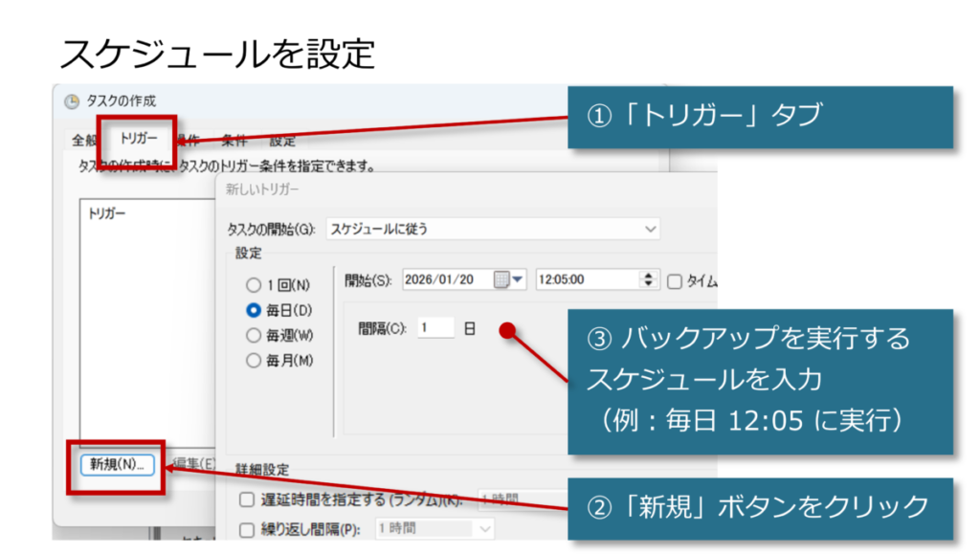Select the 毎週(W) schedule option
Screen dimensions: 980x555
coord(254,335)
